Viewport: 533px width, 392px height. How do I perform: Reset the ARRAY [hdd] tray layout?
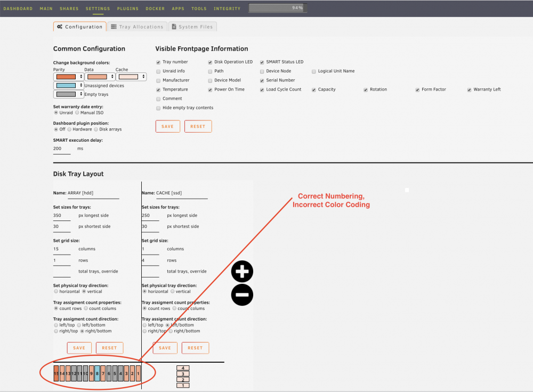[x=109, y=348]
